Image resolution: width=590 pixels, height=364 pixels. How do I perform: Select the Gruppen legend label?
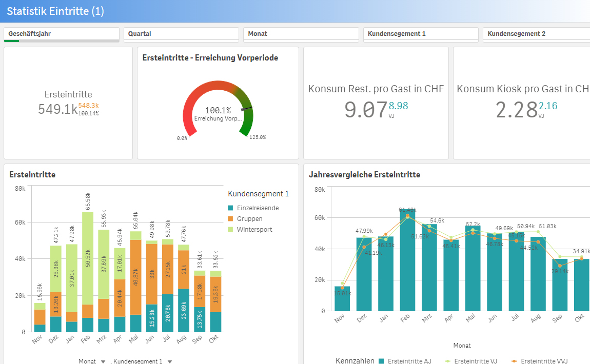[x=249, y=218]
